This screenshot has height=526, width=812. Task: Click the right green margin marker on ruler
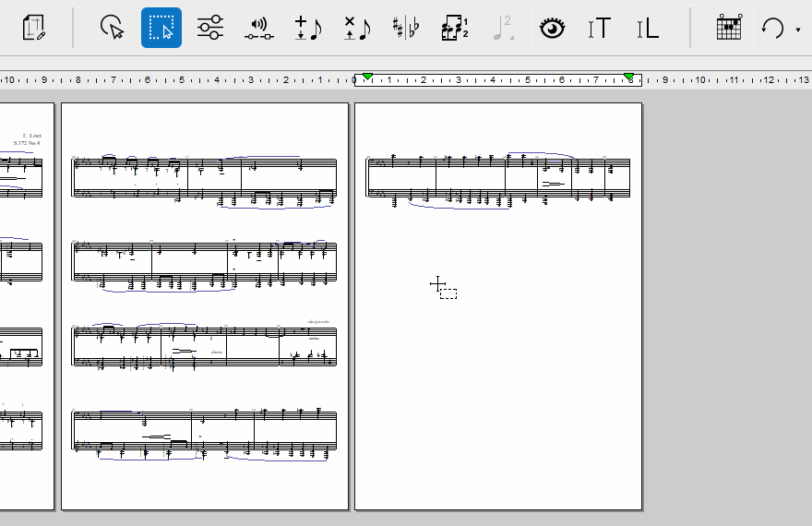(x=629, y=77)
